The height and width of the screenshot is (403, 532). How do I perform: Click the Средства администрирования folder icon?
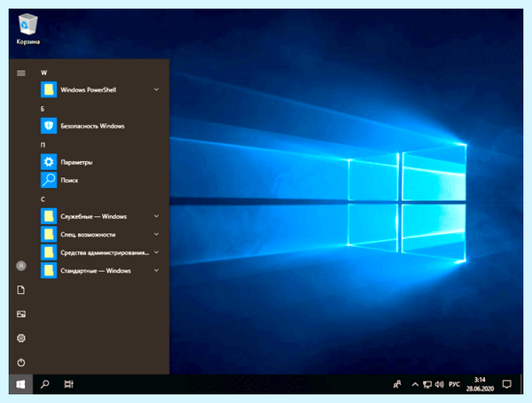(x=49, y=252)
